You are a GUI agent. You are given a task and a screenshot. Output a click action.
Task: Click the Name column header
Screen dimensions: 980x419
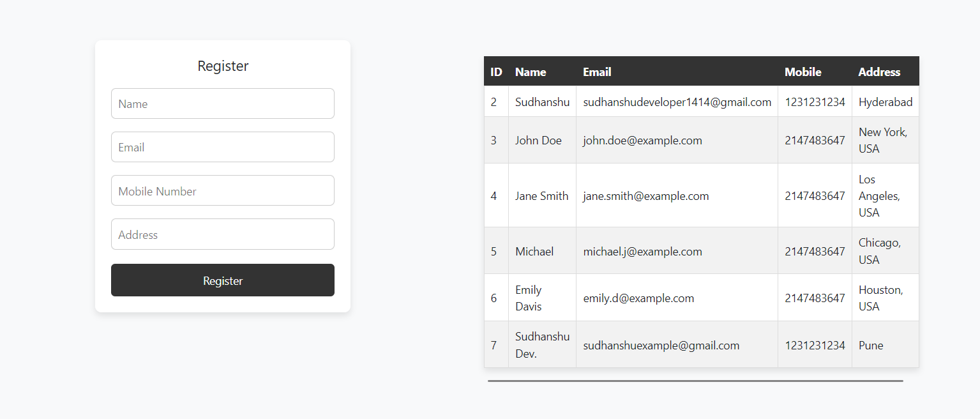pos(542,72)
